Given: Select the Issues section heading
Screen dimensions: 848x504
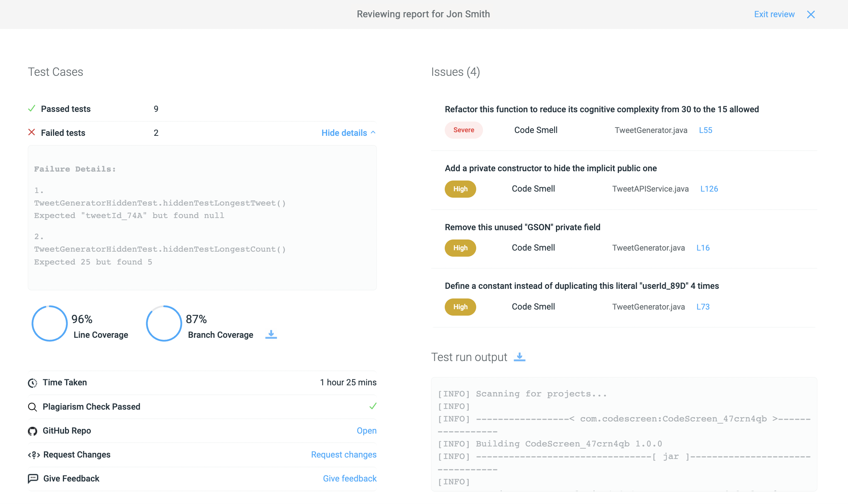Looking at the screenshot, I should (x=456, y=72).
